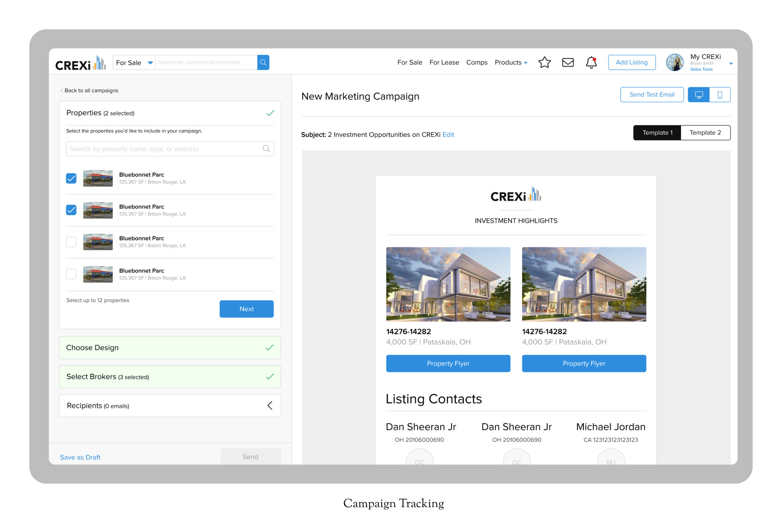Open the messages envelope icon
The image size is (782, 532).
(568, 63)
